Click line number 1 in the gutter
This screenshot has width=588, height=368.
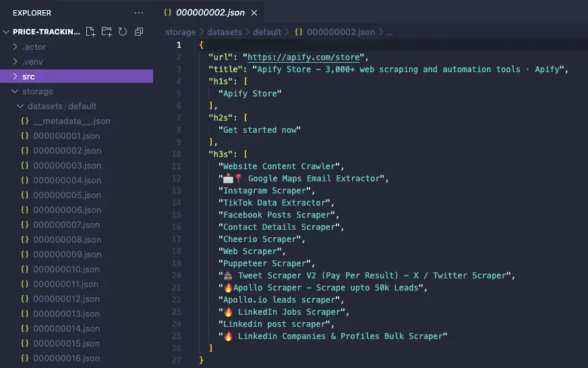179,45
